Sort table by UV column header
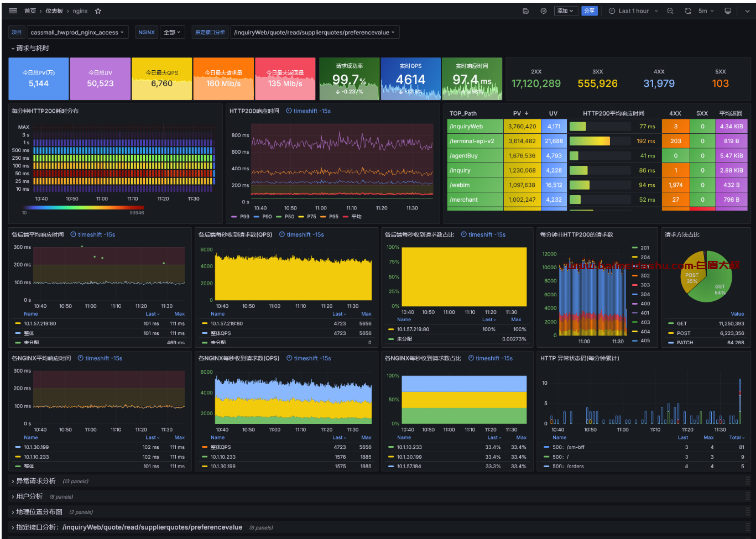The width and height of the screenshot is (756, 539). click(553, 113)
